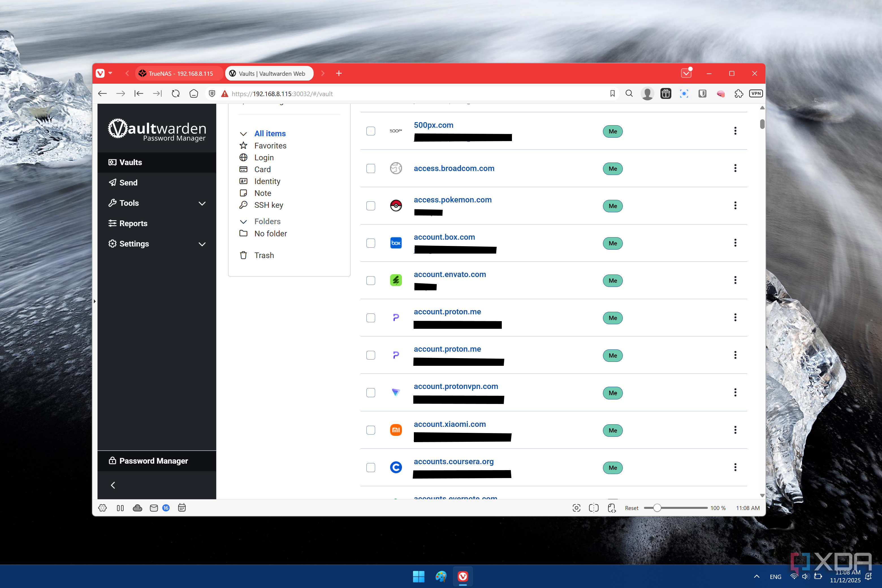Open the extensions puzzle icon

(739, 93)
